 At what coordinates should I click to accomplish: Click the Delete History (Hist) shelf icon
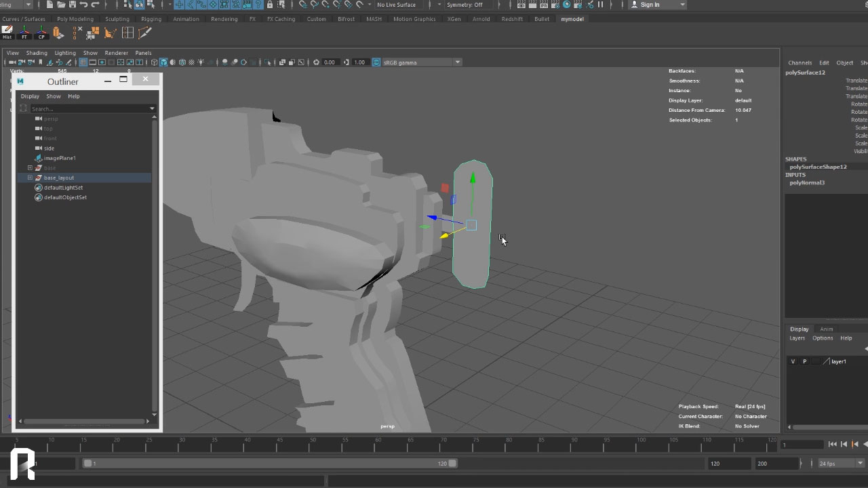point(7,33)
